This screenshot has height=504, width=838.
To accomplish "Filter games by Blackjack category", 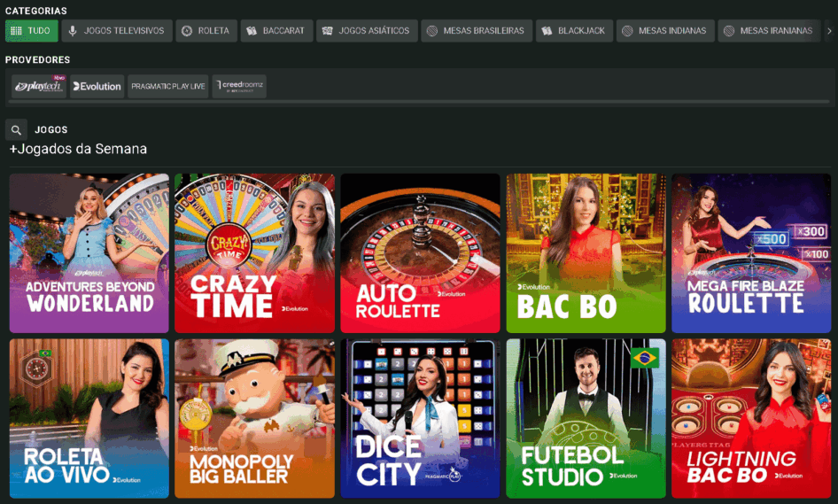I will pos(573,31).
